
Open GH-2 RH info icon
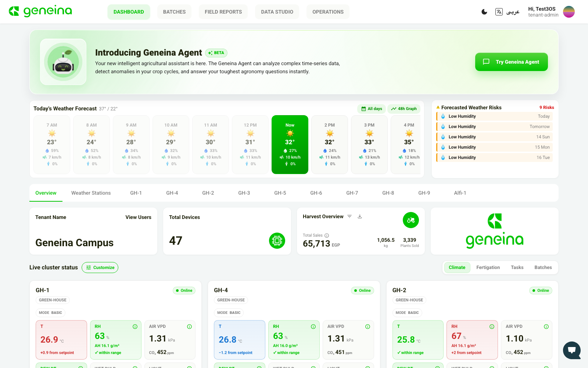pyautogui.click(x=492, y=326)
